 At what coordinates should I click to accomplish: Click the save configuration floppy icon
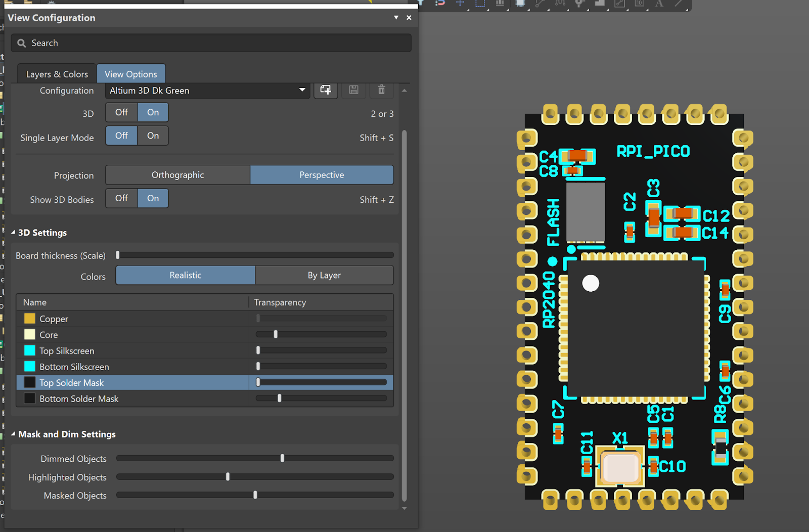[353, 90]
